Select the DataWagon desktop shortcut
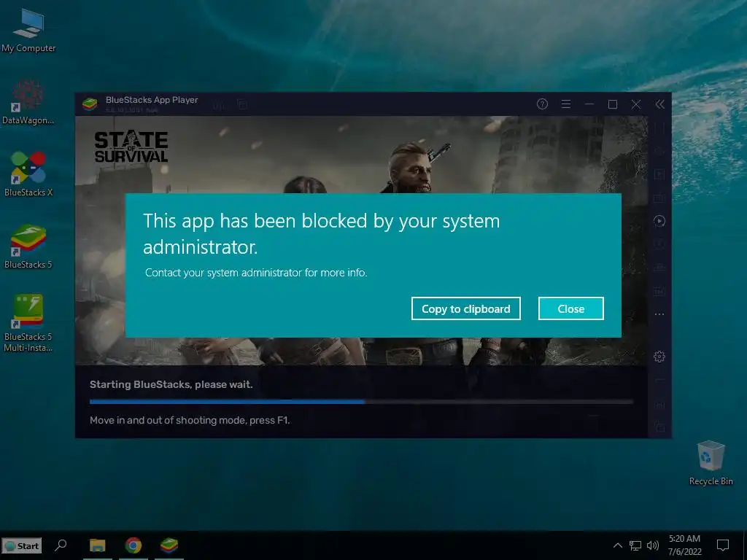Viewport: 747px width, 560px height. tap(28, 102)
